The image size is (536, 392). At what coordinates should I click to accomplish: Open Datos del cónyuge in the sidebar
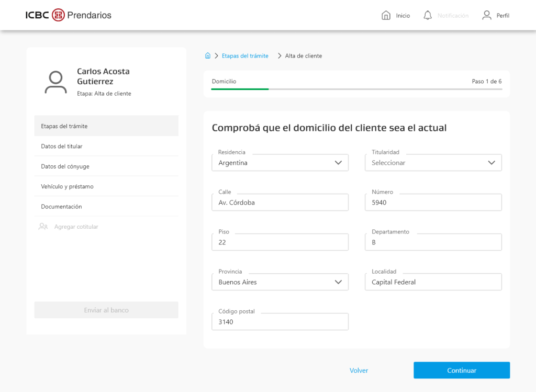[x=106, y=166]
